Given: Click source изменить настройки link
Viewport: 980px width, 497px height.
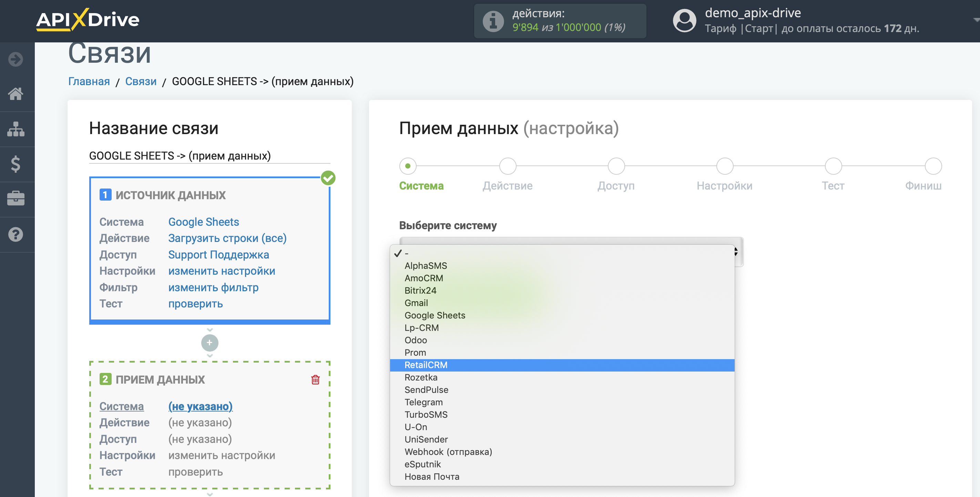Looking at the screenshot, I should point(222,271).
